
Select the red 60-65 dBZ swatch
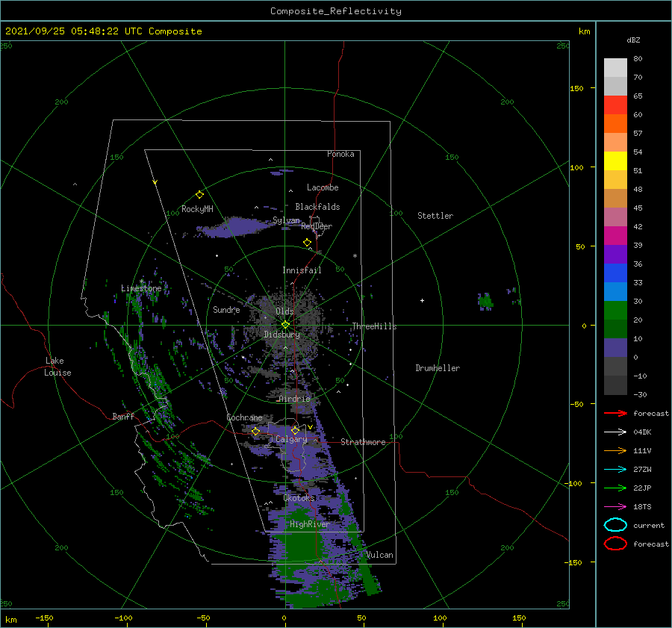coord(615,105)
